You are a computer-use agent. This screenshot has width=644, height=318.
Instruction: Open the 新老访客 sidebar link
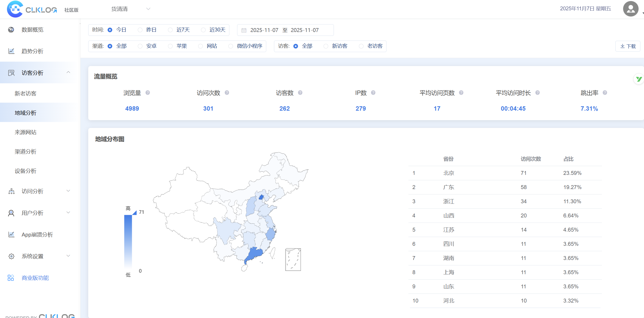click(26, 93)
